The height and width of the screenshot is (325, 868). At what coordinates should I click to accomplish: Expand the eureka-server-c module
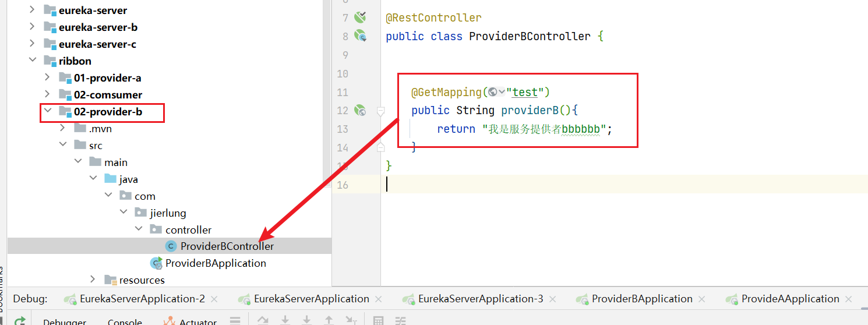coord(32,44)
